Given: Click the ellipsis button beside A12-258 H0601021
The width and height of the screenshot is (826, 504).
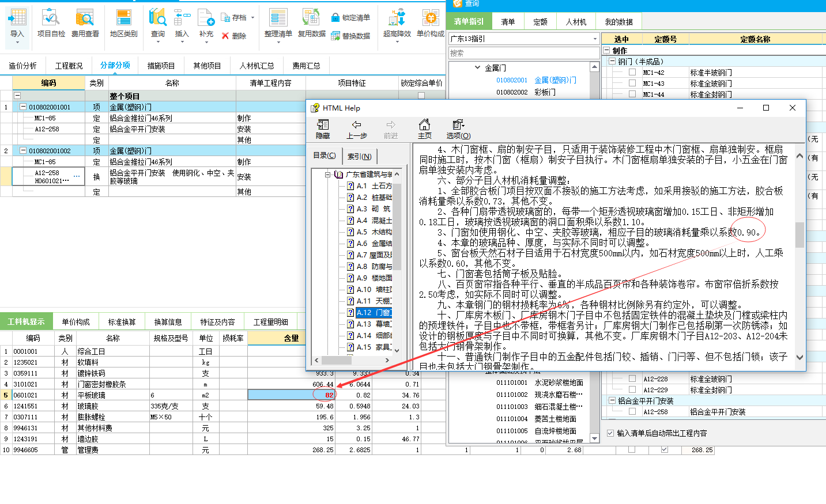Looking at the screenshot, I should click(x=77, y=176).
